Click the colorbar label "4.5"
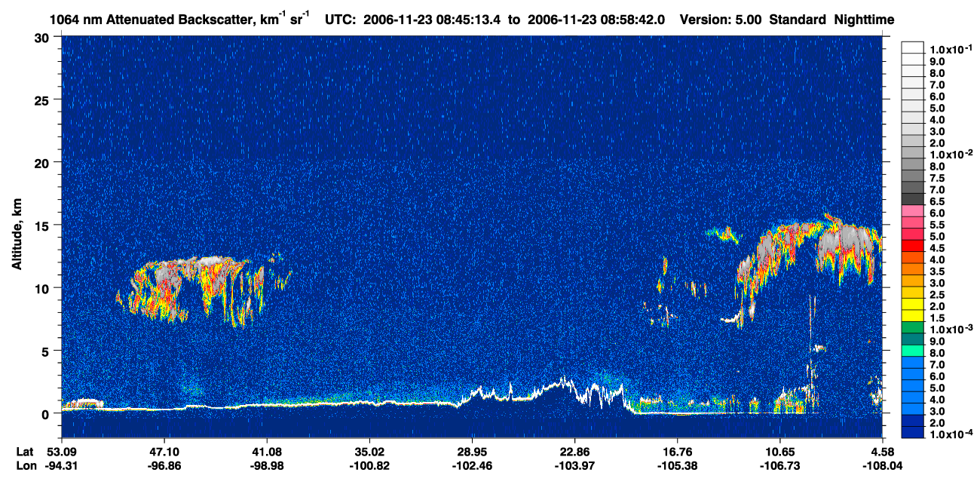The width and height of the screenshot is (980, 503). 936,247
